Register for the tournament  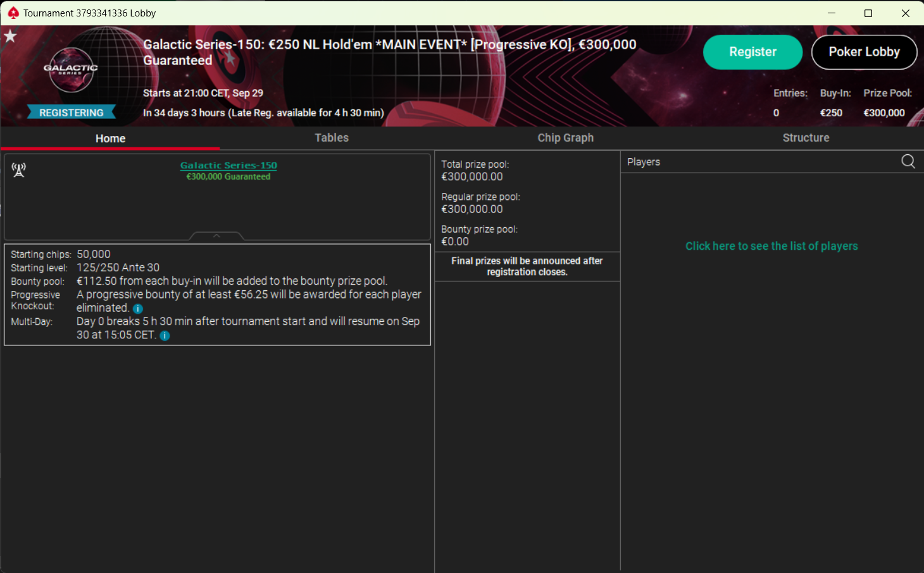(x=752, y=52)
